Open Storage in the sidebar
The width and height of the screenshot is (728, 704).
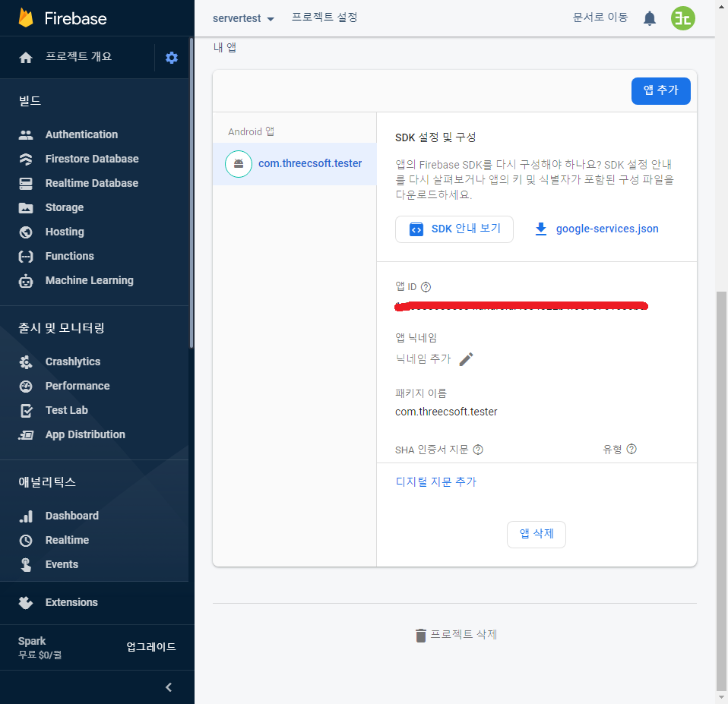(65, 207)
